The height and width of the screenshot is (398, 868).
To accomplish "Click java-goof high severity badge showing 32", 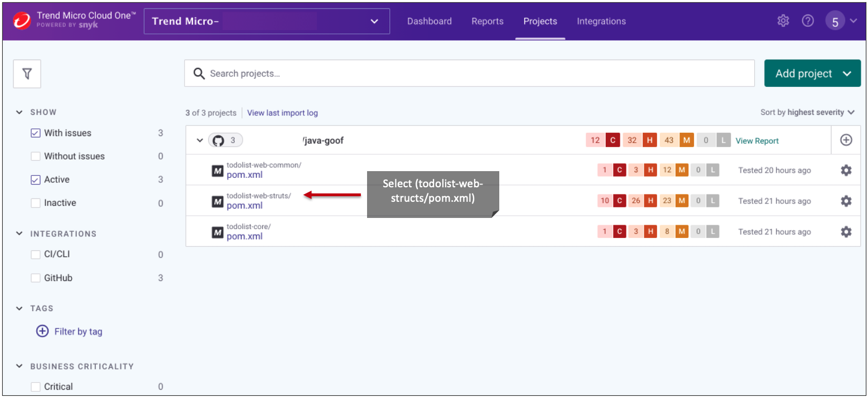I will (640, 140).
